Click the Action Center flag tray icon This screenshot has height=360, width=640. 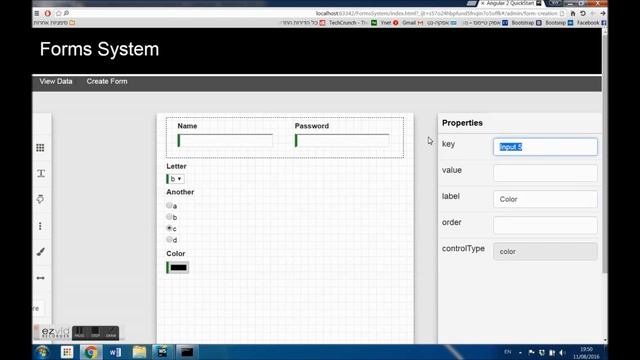[x=531, y=353]
